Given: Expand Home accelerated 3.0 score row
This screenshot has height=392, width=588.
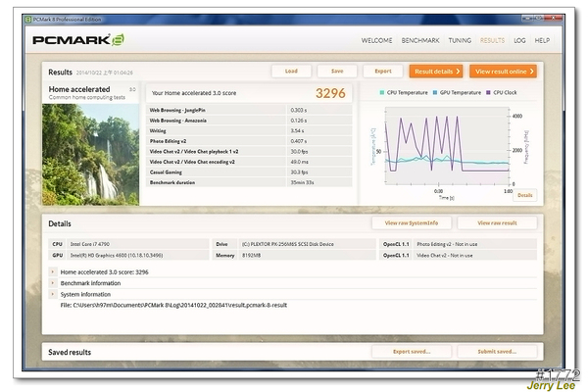Looking at the screenshot, I should [54, 271].
